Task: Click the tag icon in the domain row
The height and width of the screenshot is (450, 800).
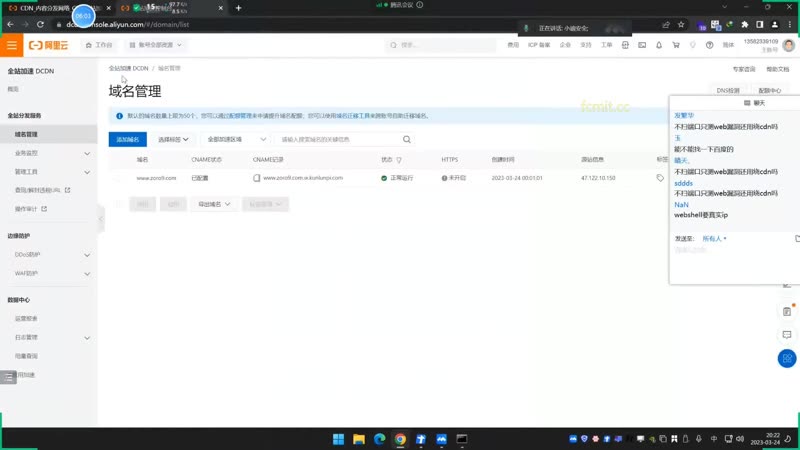Action: [660, 178]
